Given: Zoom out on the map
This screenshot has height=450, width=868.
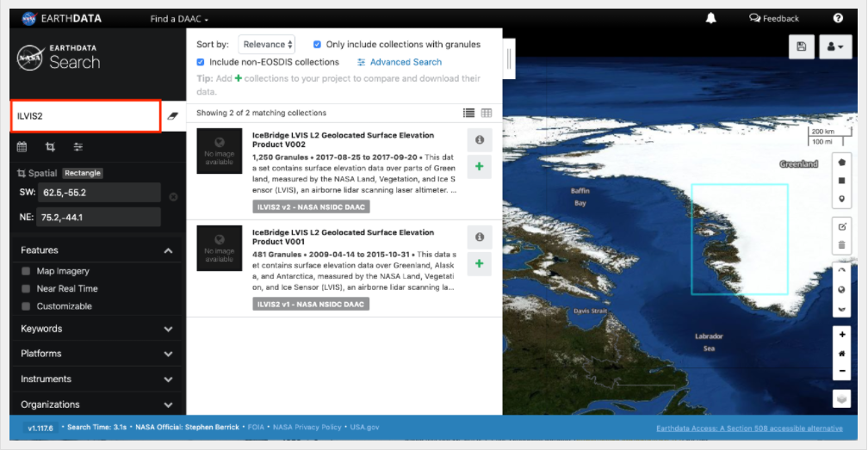Looking at the screenshot, I should pos(842,371).
